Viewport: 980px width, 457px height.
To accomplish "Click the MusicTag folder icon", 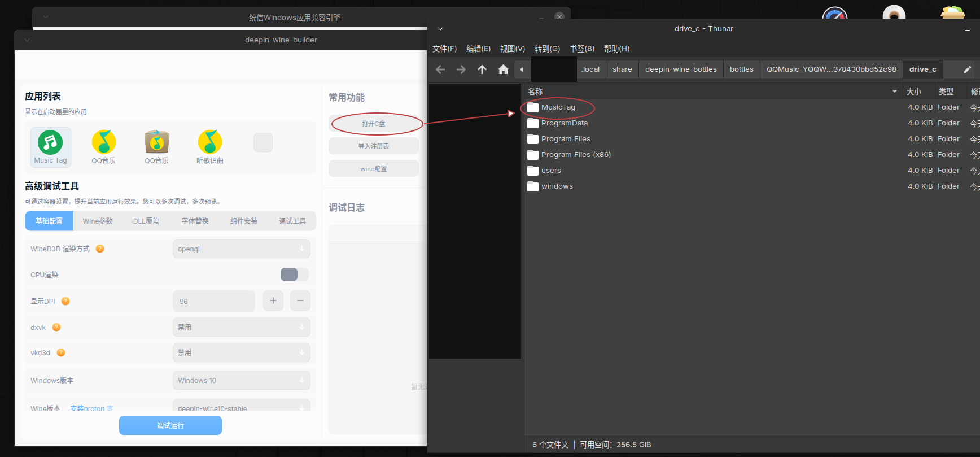I will pos(533,107).
